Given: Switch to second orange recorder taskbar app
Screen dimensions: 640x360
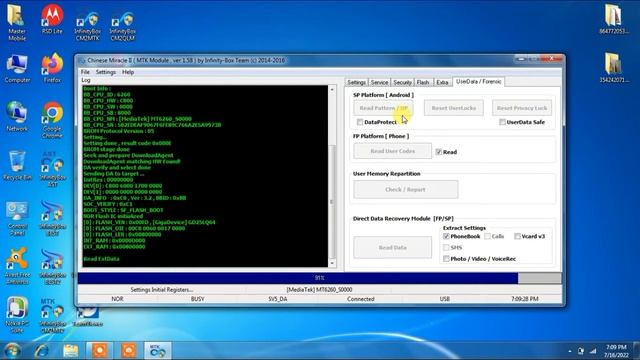Looking at the screenshot, I should [x=129, y=351].
